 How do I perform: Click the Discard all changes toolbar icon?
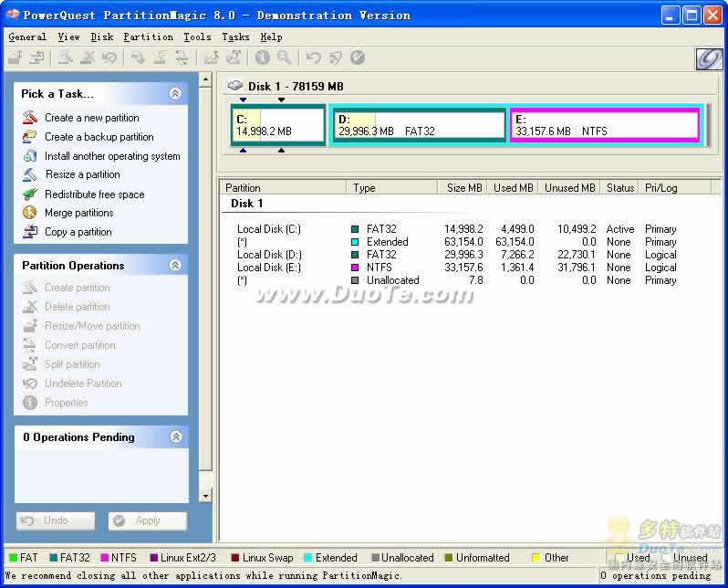tap(335, 58)
